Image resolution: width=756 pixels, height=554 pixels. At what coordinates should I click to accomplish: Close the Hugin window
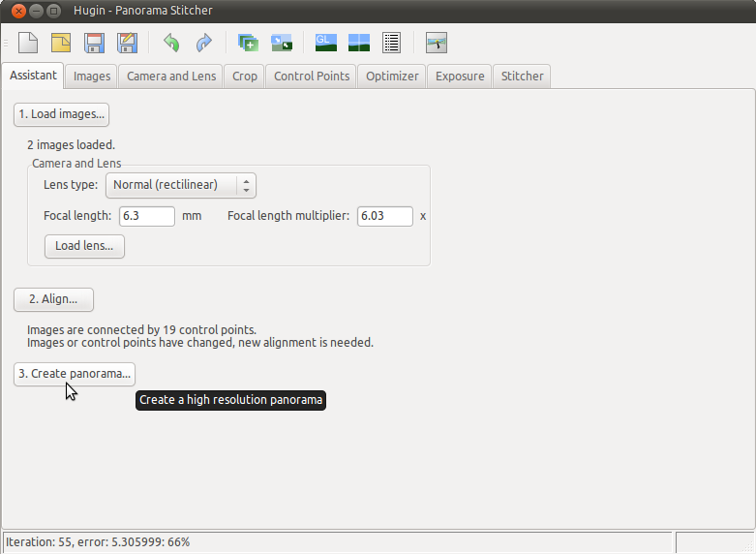(x=18, y=11)
